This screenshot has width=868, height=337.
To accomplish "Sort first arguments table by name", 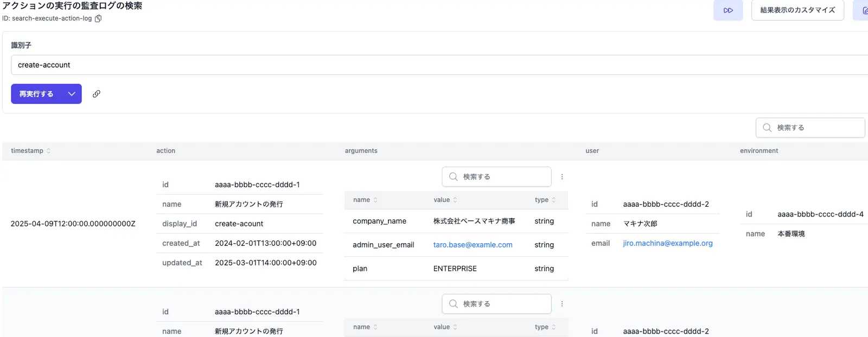I will click(375, 200).
